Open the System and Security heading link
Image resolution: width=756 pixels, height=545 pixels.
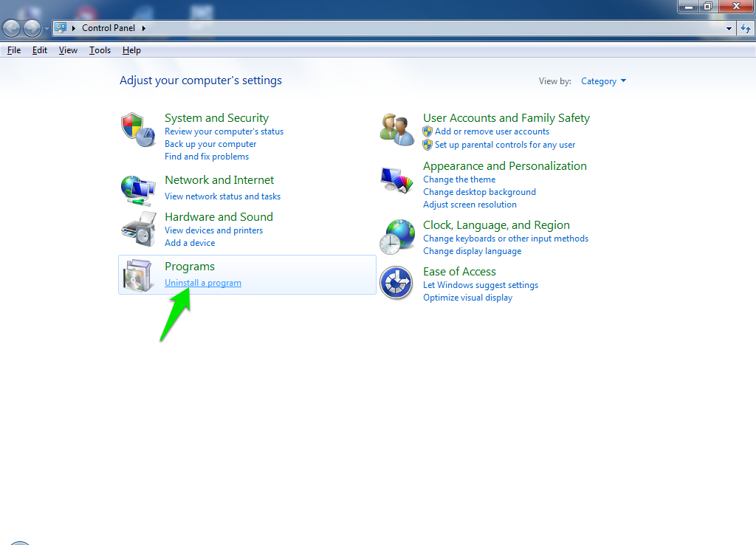pyautogui.click(x=216, y=118)
